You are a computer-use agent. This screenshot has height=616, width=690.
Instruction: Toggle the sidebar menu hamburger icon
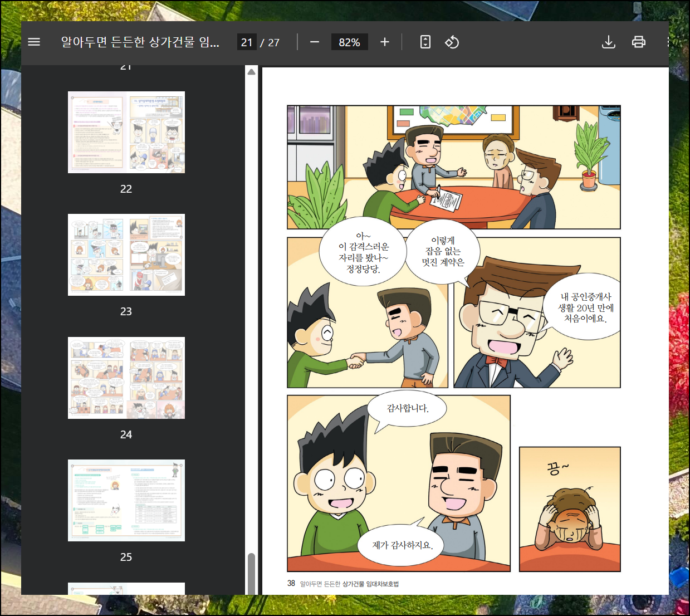pyautogui.click(x=34, y=42)
